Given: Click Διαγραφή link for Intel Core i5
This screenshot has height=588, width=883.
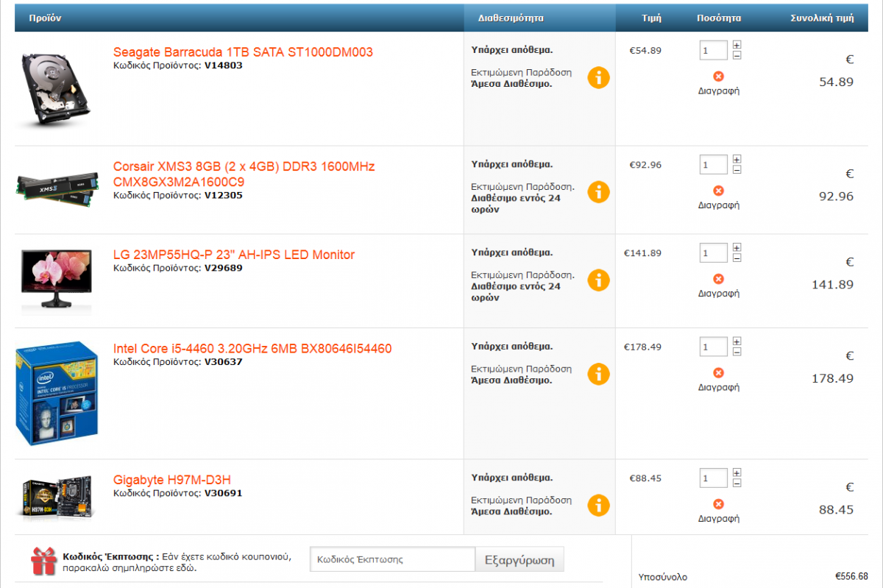Looking at the screenshot, I should 719,387.
